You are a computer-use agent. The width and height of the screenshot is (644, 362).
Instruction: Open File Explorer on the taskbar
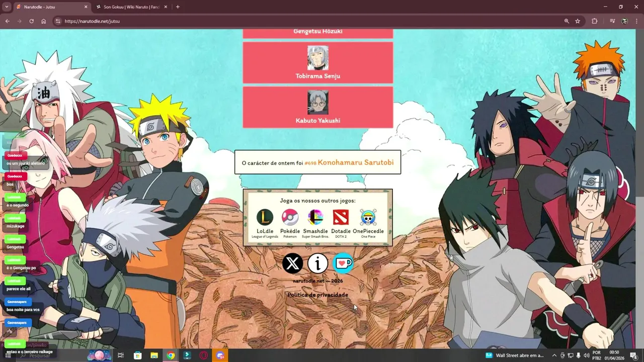[154, 355]
